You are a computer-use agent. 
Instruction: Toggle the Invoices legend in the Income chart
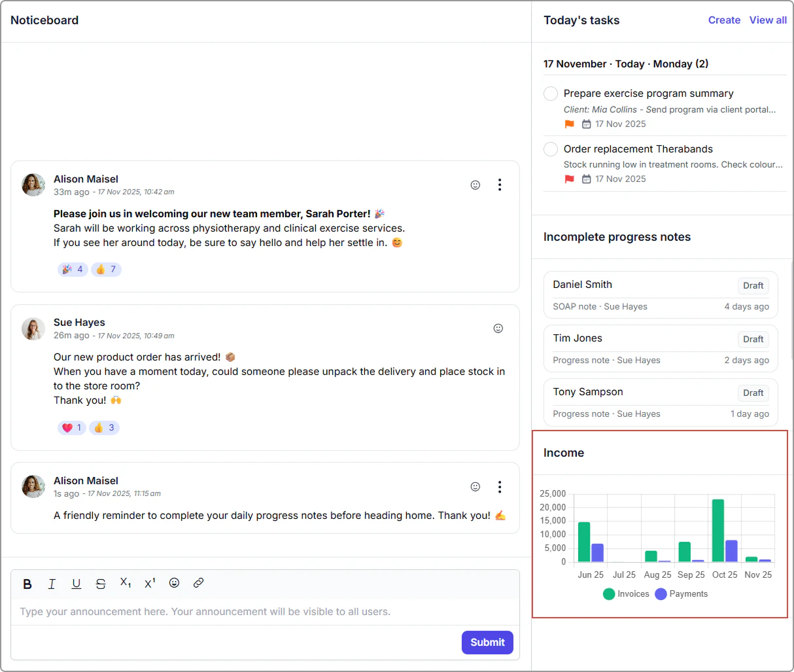pos(626,594)
